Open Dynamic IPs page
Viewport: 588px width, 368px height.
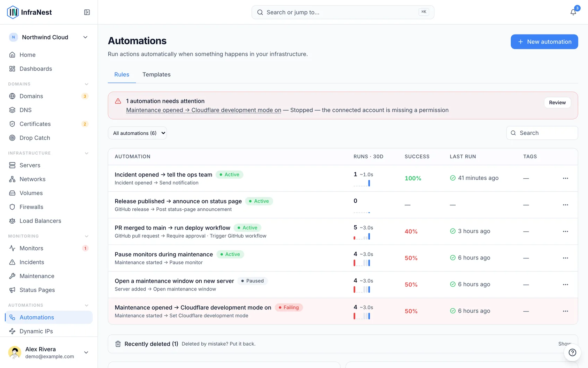pos(49,331)
